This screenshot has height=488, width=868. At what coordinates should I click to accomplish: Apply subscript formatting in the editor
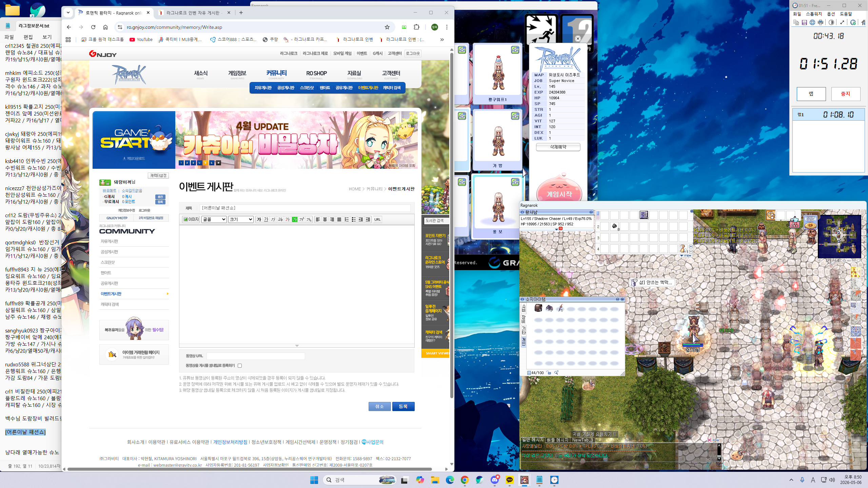click(309, 220)
